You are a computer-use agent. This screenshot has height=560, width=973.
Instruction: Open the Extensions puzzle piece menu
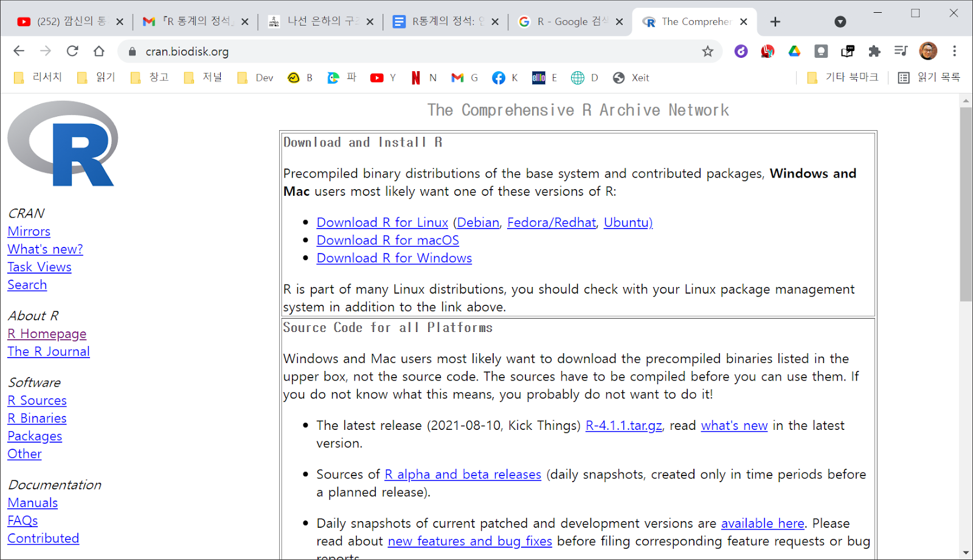point(874,51)
